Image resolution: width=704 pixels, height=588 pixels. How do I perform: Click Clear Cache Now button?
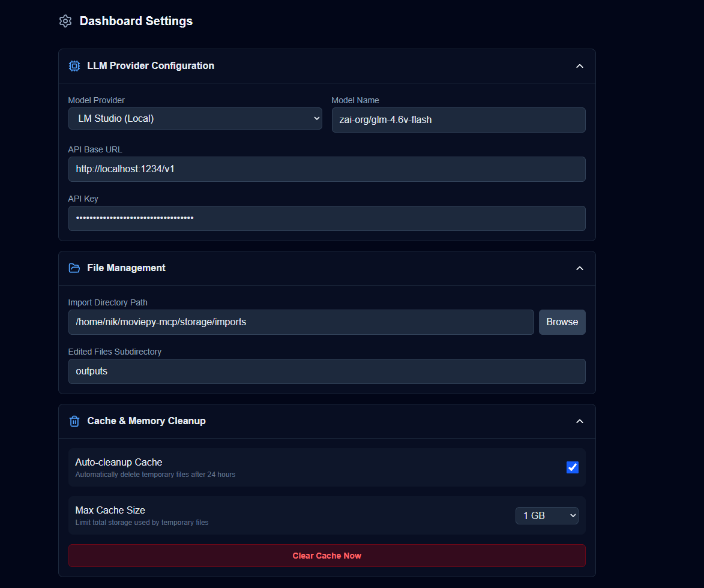[x=327, y=556]
